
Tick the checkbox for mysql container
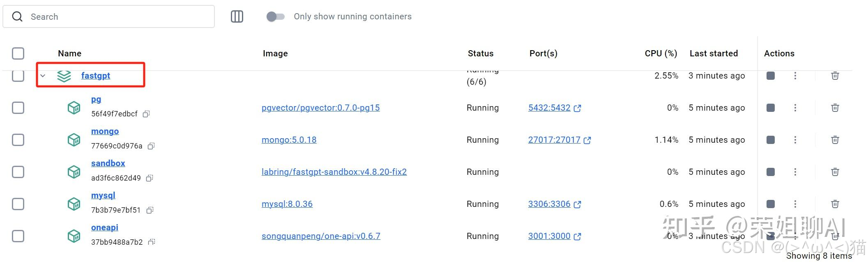[18, 204]
